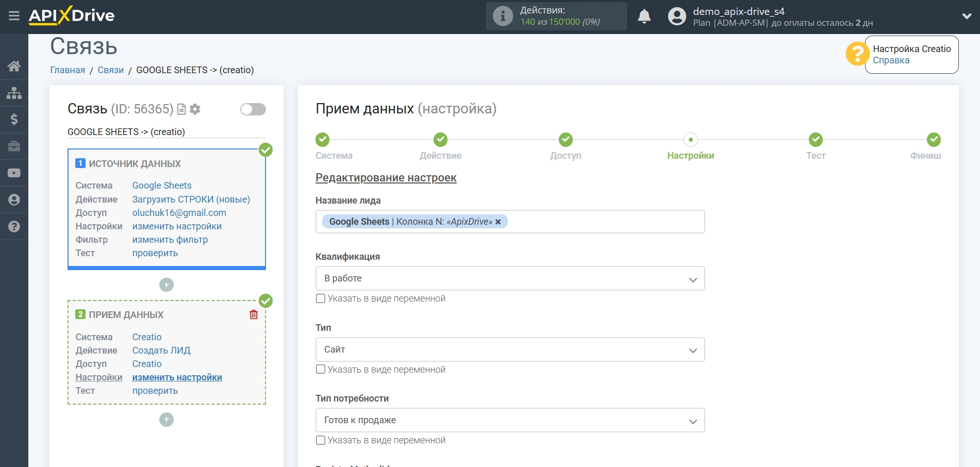Click the 'Справка' help link
This screenshot has width=980, height=467.
pyautogui.click(x=891, y=60)
